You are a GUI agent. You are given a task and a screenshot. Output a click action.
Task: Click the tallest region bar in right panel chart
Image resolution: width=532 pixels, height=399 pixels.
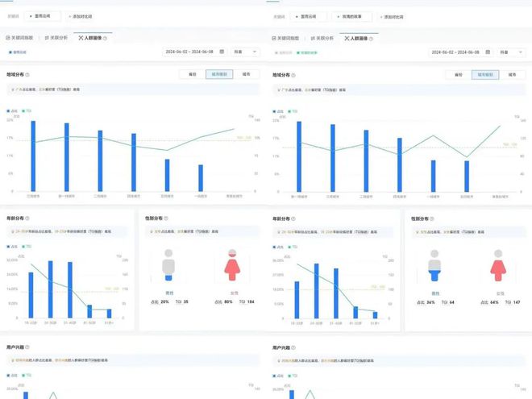click(x=299, y=156)
